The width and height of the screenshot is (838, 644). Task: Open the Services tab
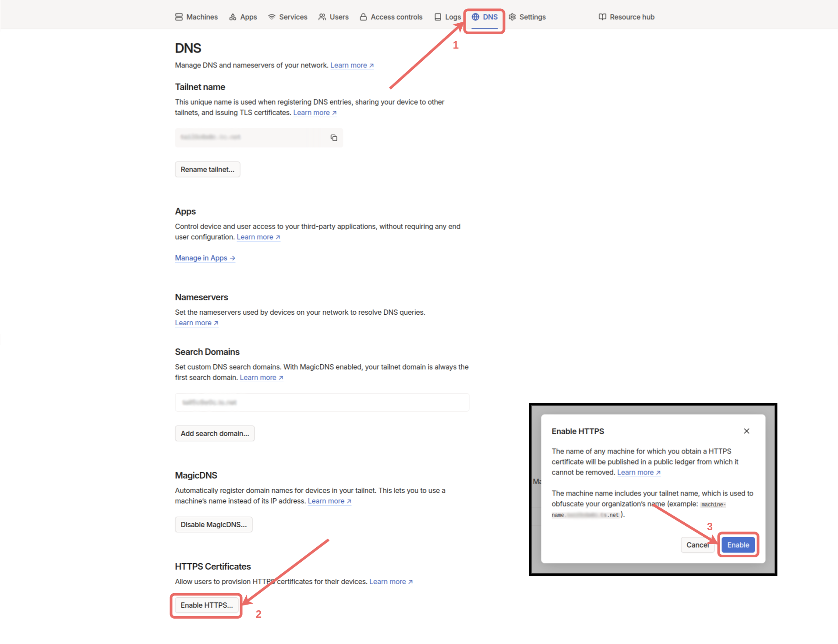[x=288, y=17]
